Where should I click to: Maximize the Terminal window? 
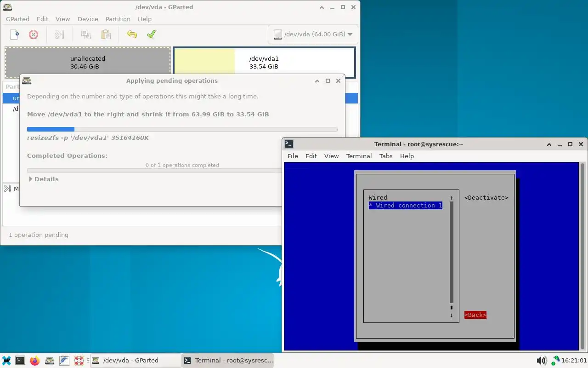click(570, 144)
